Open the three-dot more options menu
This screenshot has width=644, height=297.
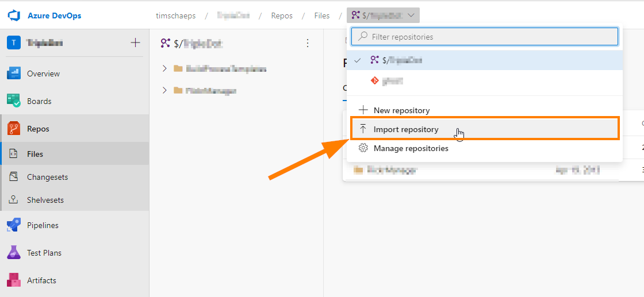click(308, 43)
